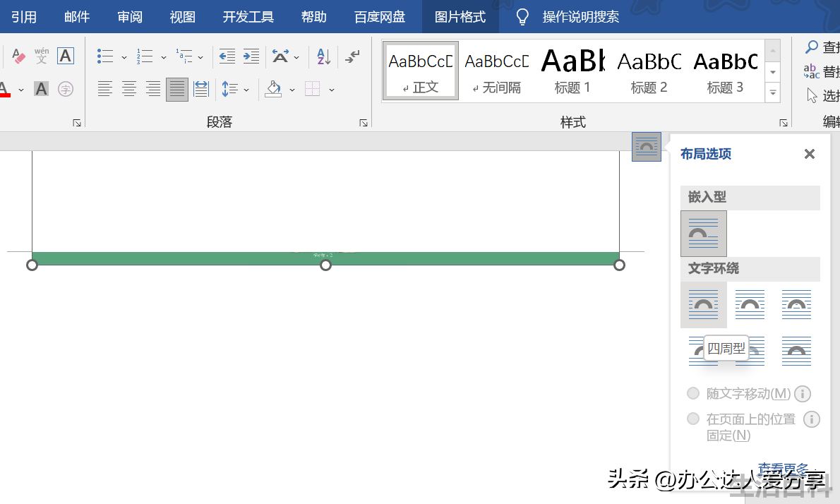Expand the styles gallery More arrow
The height and width of the screenshot is (504, 840).
click(772, 92)
